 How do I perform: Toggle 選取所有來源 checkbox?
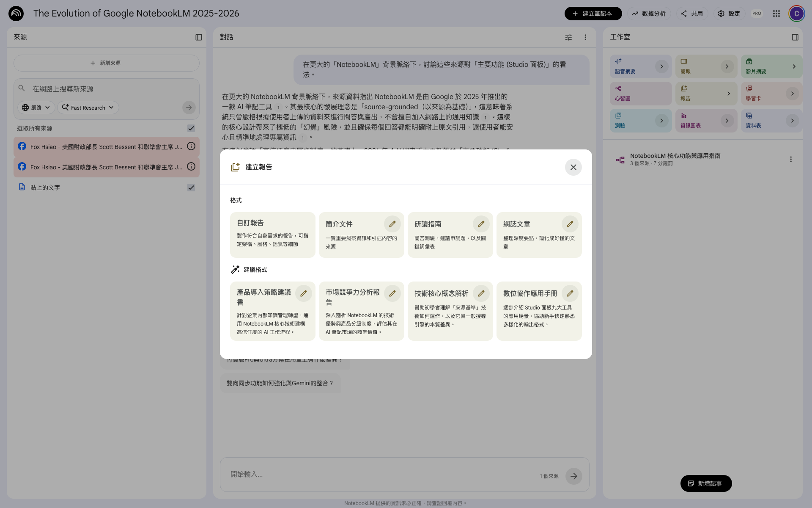(191, 128)
